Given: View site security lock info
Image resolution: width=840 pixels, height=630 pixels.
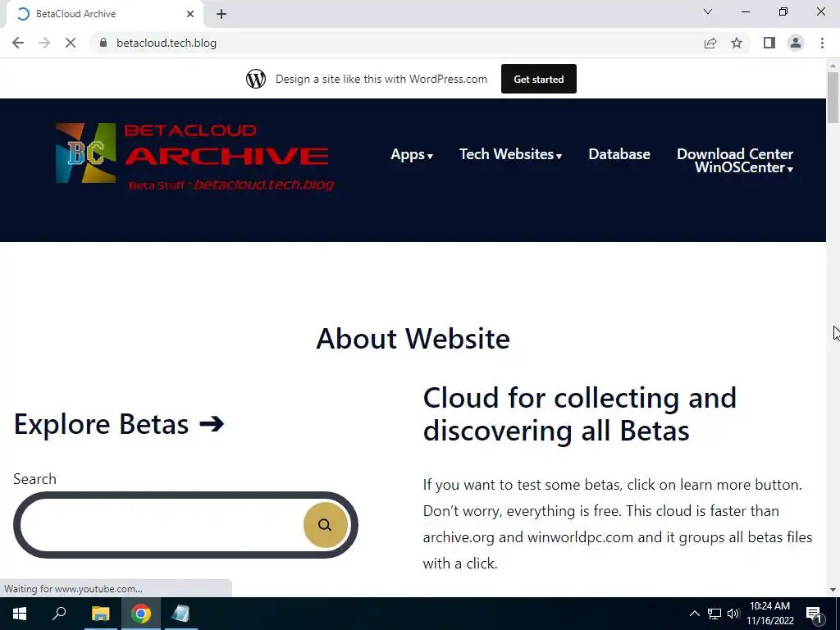Looking at the screenshot, I should point(103,43).
